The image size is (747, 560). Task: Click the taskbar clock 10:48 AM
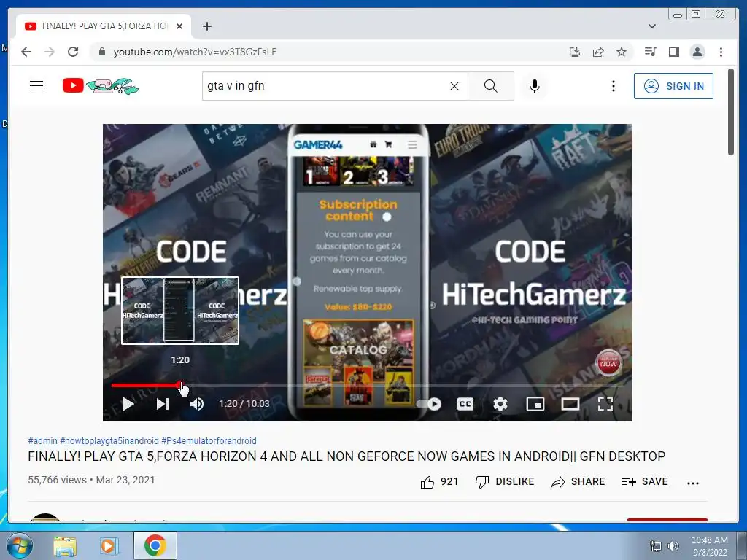(709, 540)
